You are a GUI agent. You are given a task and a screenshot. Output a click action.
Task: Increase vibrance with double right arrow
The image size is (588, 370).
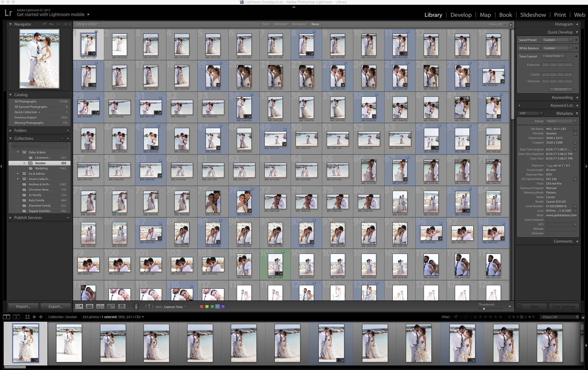[x=569, y=81]
